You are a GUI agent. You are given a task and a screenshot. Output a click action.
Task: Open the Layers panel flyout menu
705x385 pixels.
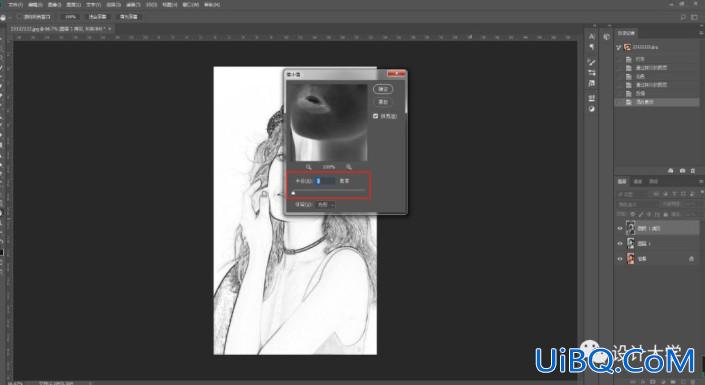point(701,182)
